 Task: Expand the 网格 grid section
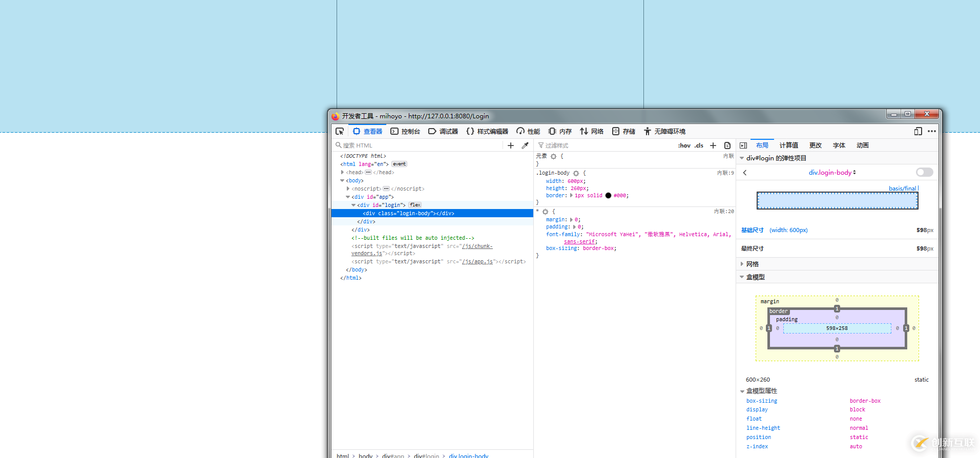click(753, 264)
